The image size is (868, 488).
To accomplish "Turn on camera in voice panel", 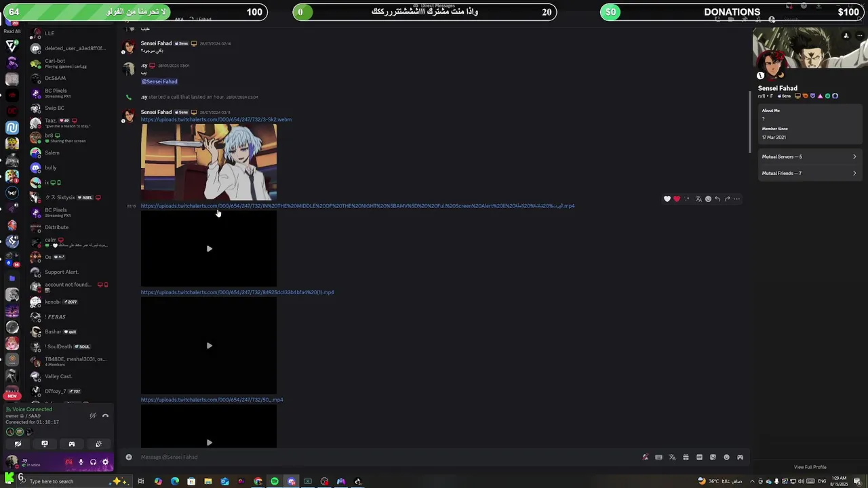I will pyautogui.click(x=18, y=444).
